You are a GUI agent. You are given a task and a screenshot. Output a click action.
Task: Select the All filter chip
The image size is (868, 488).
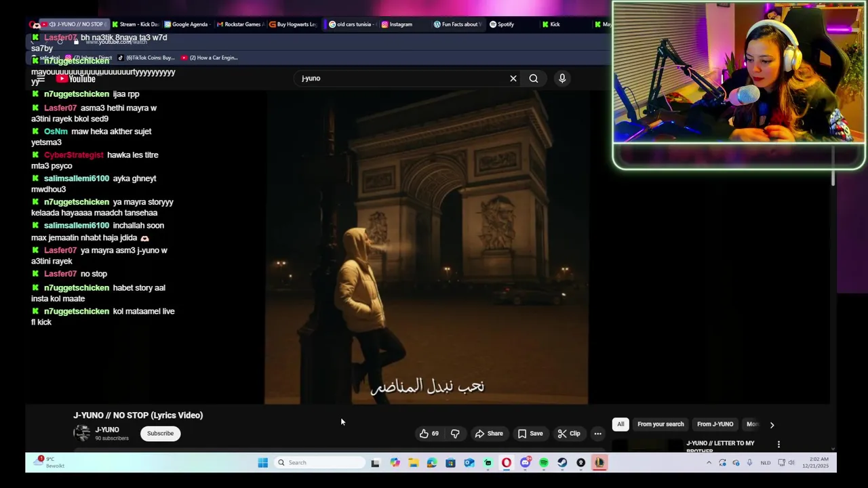[x=620, y=424]
